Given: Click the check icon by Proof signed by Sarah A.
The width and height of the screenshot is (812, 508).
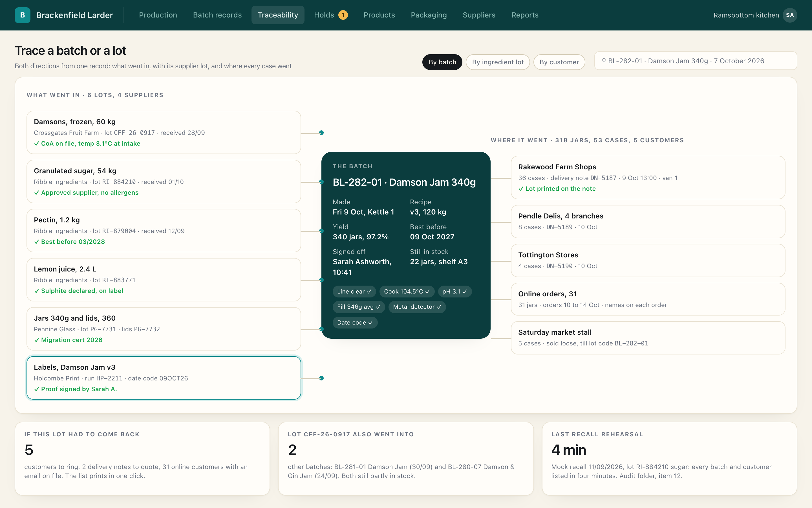Looking at the screenshot, I should click(x=37, y=389).
